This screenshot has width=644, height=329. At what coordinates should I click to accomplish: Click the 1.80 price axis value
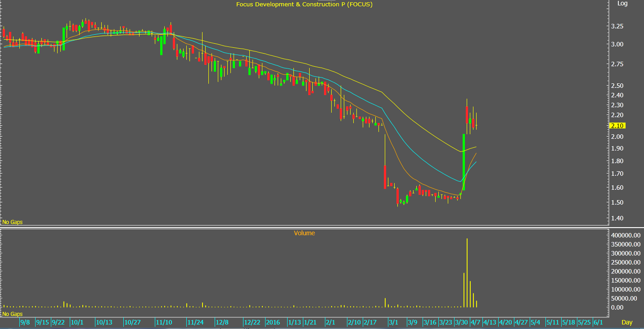click(617, 161)
